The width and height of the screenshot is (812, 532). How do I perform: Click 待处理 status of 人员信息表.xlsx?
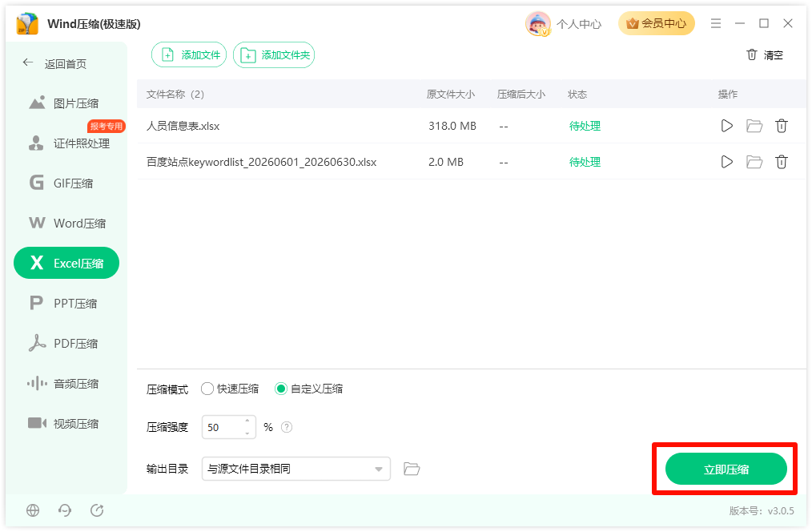tap(585, 126)
